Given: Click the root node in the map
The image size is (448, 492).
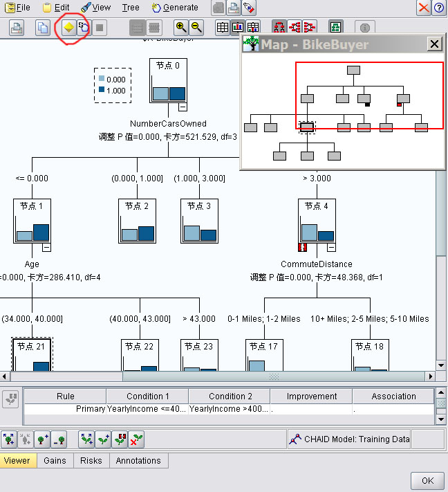Looking at the screenshot, I should click(x=353, y=70).
